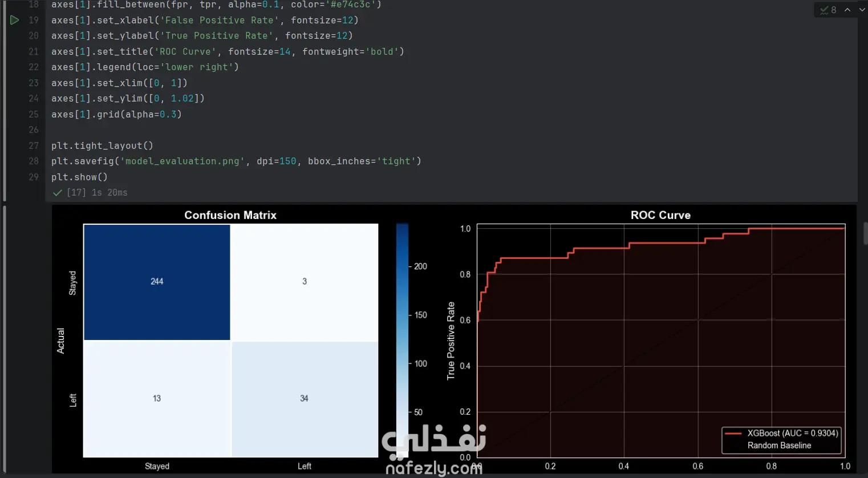
Task: Click the confusion matrix cell showing 13
Action: pos(157,399)
